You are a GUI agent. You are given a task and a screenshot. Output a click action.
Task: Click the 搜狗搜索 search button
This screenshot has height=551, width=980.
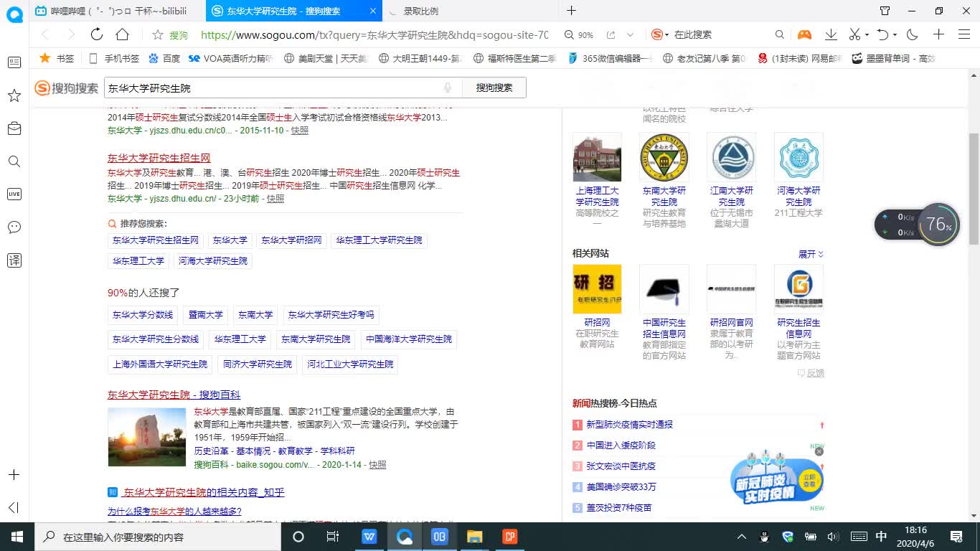tap(494, 87)
